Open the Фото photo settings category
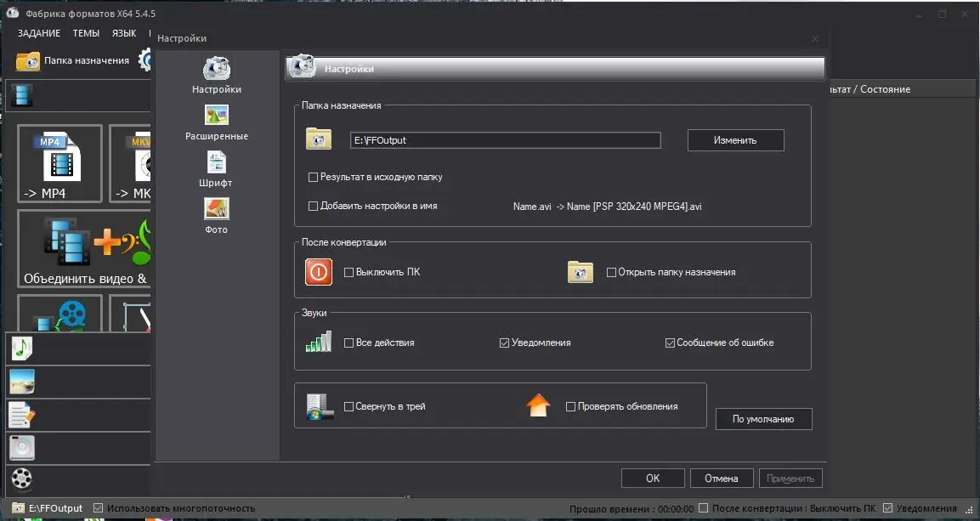Viewport: 980px width, 521px height. (216, 216)
